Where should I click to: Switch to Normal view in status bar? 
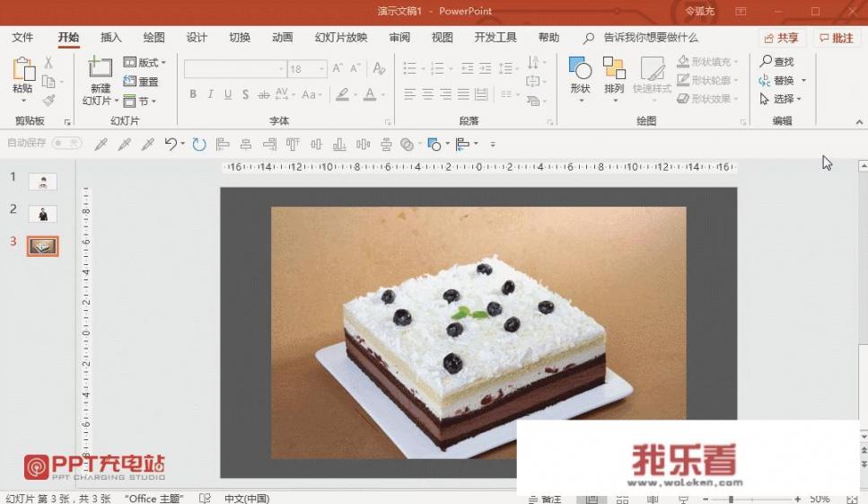[592, 499]
